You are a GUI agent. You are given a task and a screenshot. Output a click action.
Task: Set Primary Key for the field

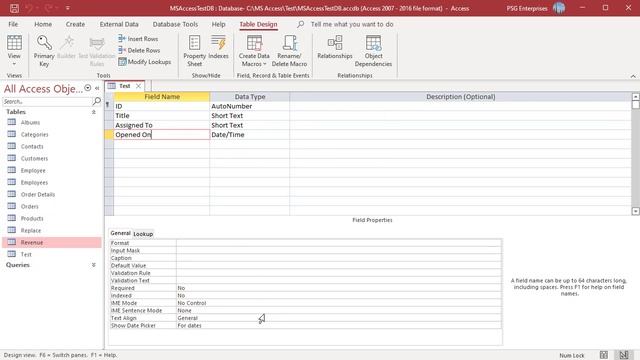point(44,51)
